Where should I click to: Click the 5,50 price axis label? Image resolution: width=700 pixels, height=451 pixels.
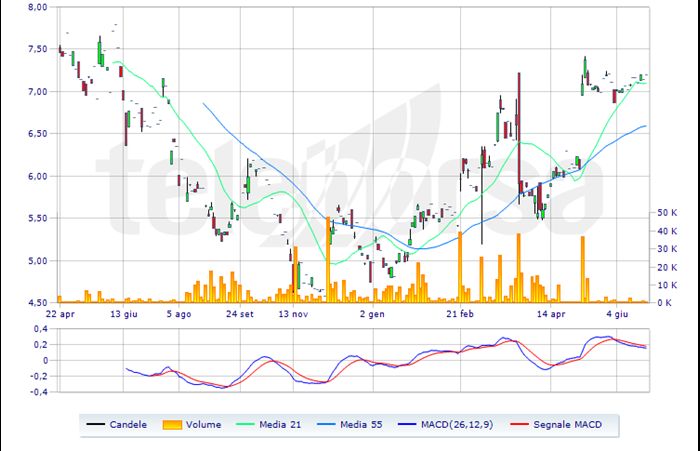[x=38, y=218]
